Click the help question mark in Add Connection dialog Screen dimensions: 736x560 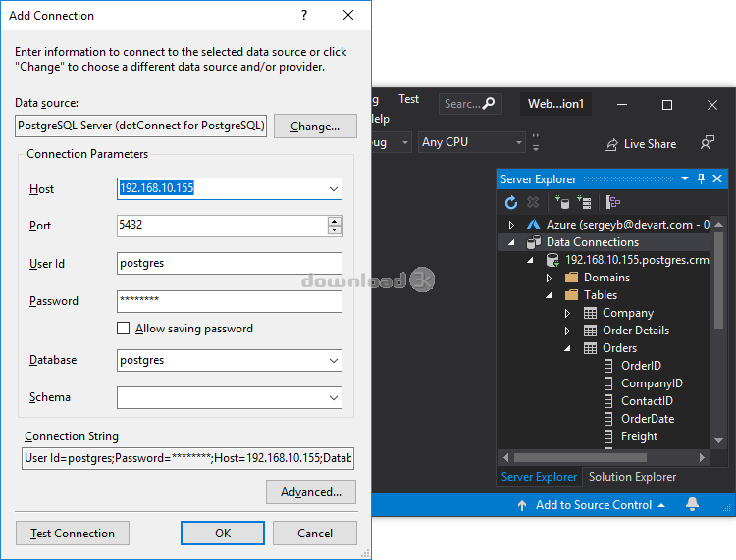(x=304, y=15)
